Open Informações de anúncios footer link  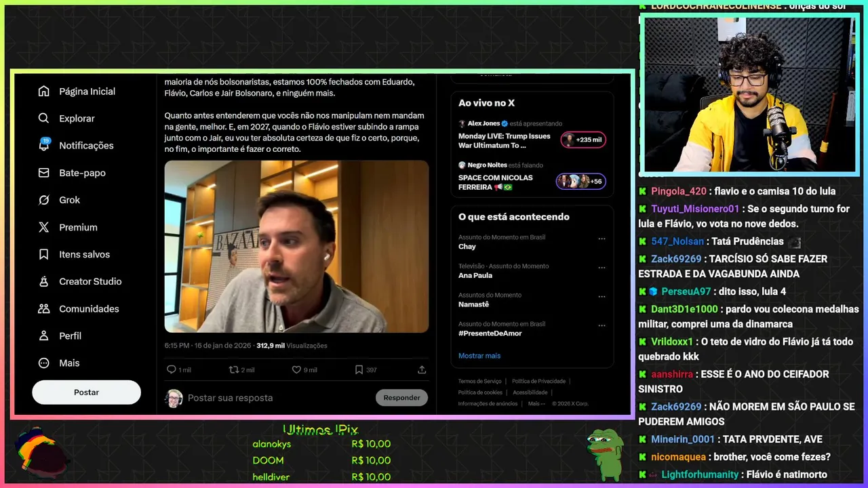click(x=488, y=403)
